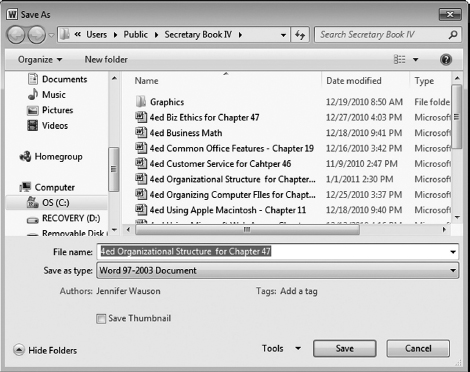Click New folder in the toolbar
Image resolution: width=470 pixels, height=372 pixels.
(106, 60)
